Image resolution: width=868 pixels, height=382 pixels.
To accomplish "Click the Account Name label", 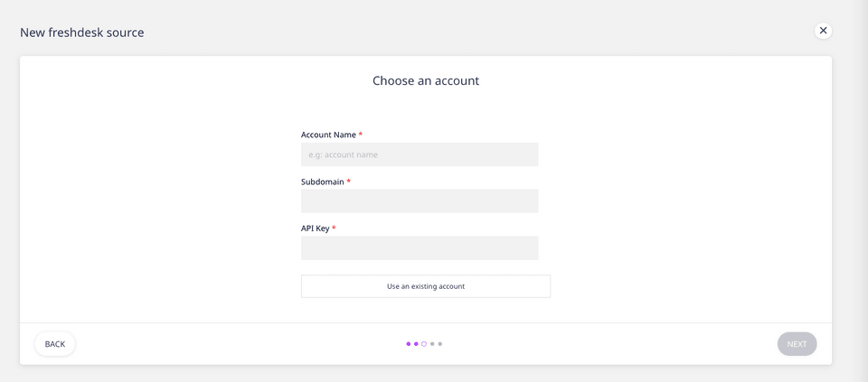I will (328, 135).
